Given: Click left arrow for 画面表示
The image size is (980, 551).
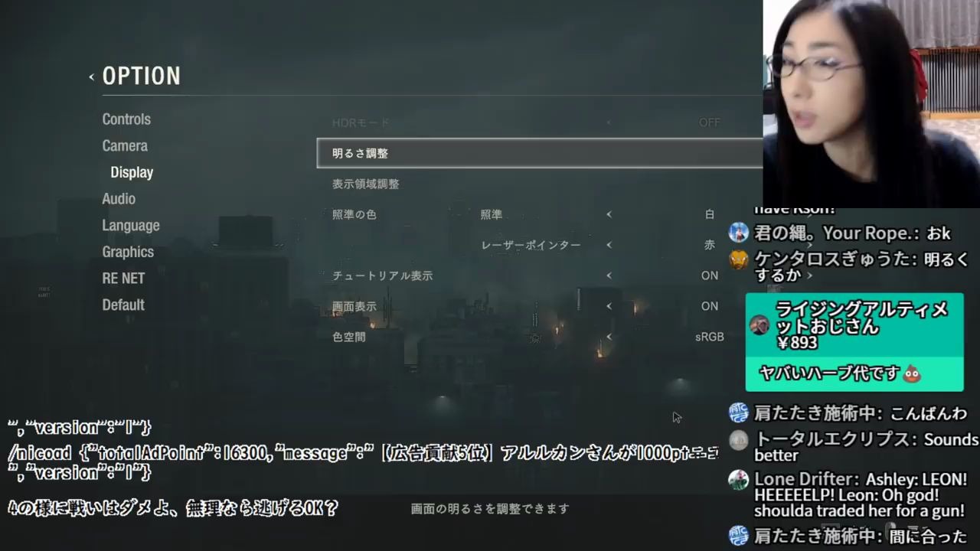Looking at the screenshot, I should coord(609,306).
